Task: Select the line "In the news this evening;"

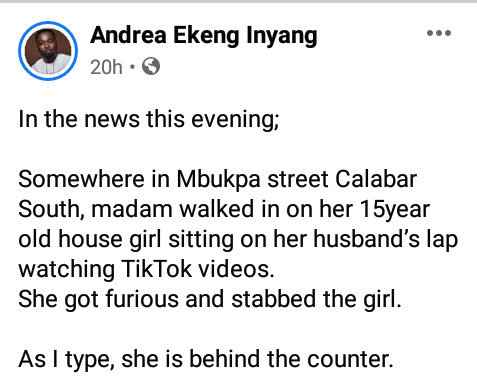Action: pos(149,119)
